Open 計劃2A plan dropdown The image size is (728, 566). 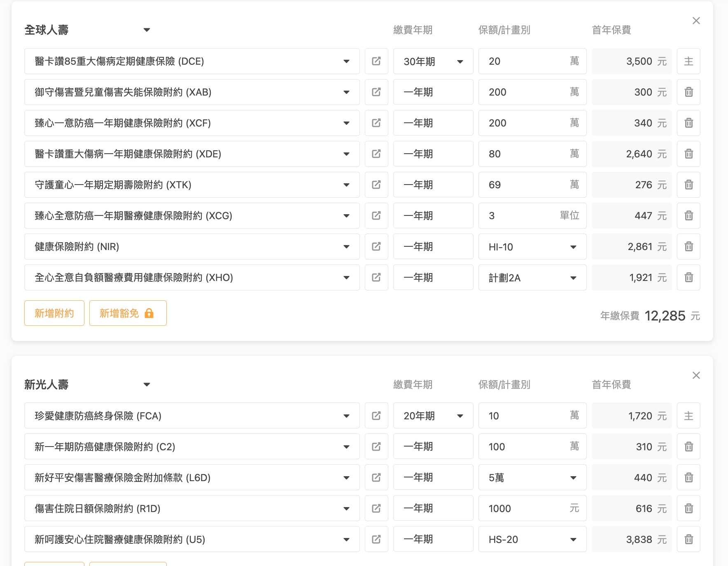532,278
